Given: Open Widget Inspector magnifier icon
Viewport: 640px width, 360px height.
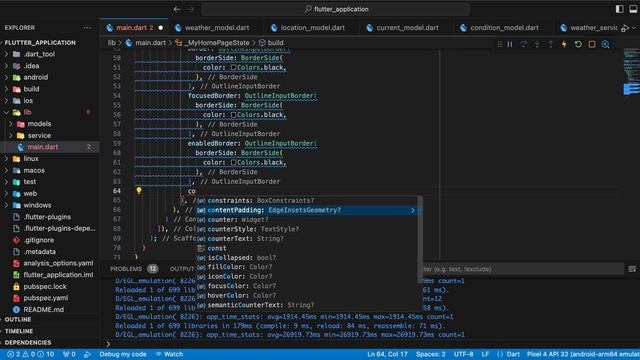Looking at the screenshot, I should coord(606,44).
